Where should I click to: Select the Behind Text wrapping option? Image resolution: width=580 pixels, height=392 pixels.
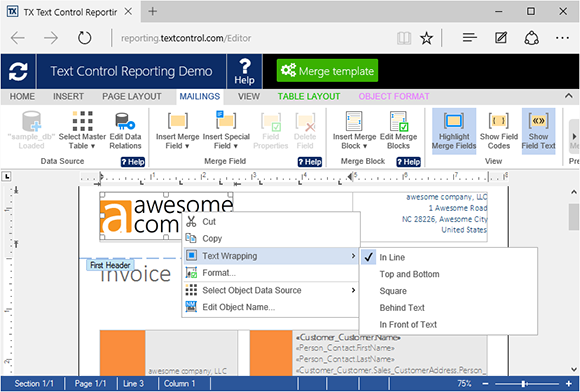pyautogui.click(x=448, y=308)
